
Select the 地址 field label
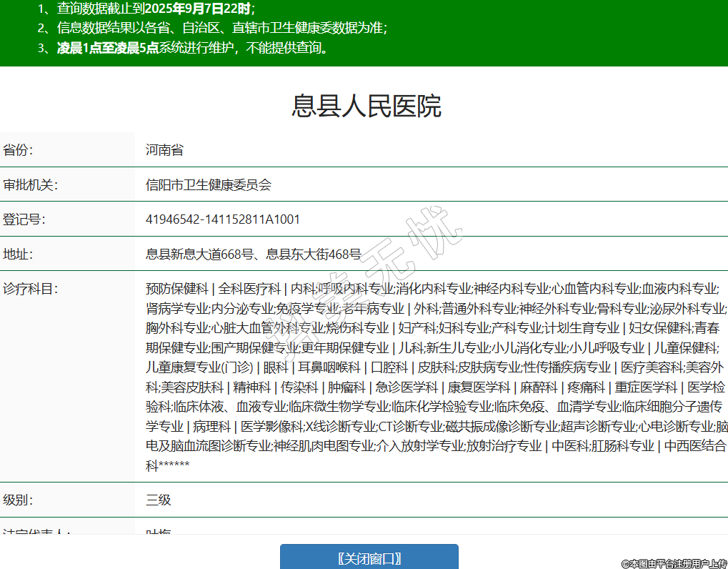pyautogui.click(x=18, y=254)
